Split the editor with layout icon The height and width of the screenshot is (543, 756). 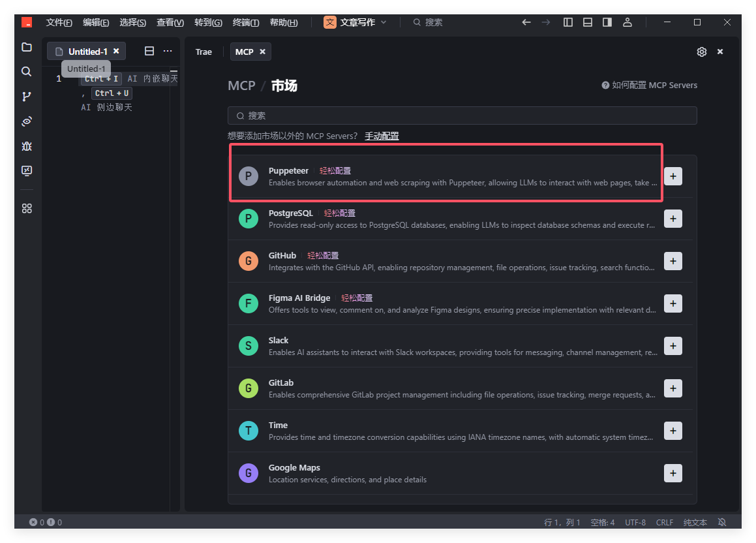tap(149, 51)
